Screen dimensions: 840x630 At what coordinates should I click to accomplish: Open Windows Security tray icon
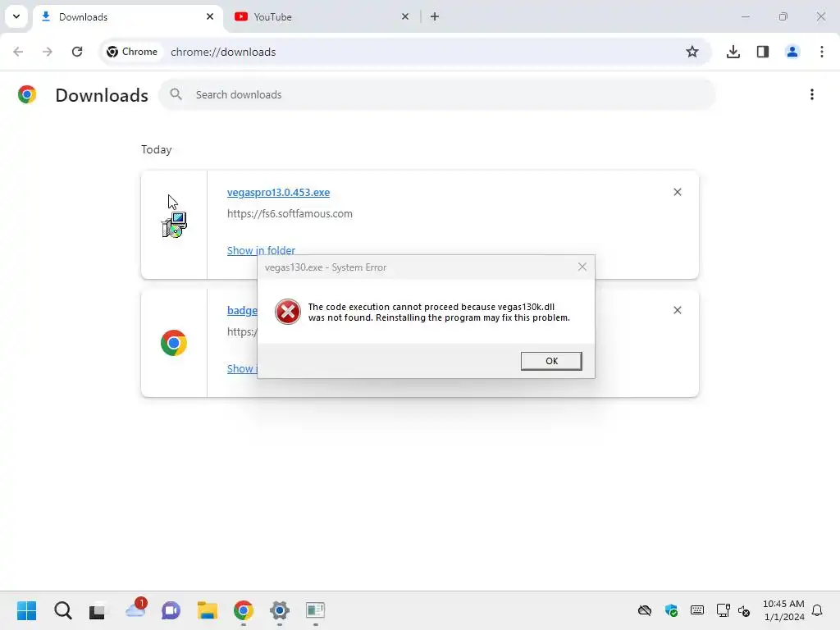[671, 610]
